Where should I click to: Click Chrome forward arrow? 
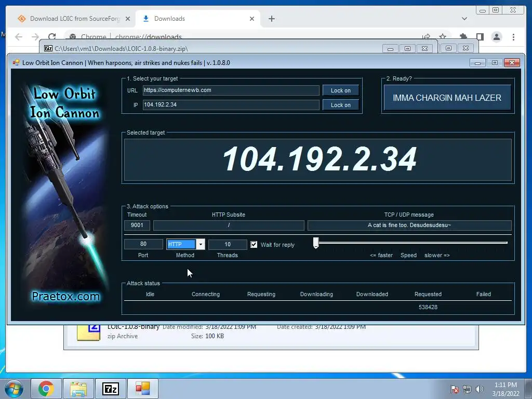click(35, 37)
